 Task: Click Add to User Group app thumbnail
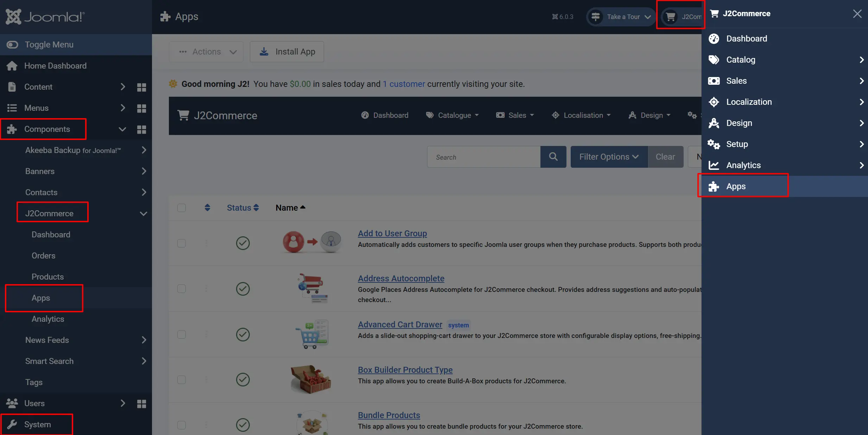(312, 242)
